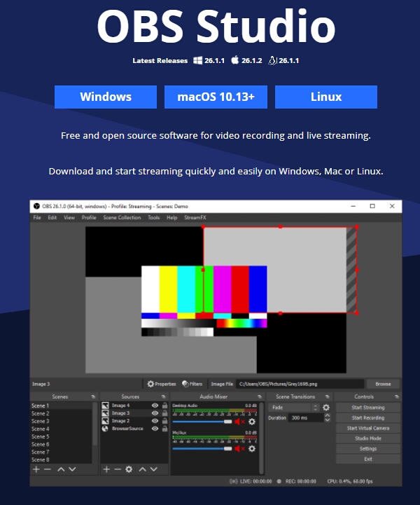Move the source up in the list
Image resolution: width=420 pixels, height=505 pixels.
[x=143, y=469]
